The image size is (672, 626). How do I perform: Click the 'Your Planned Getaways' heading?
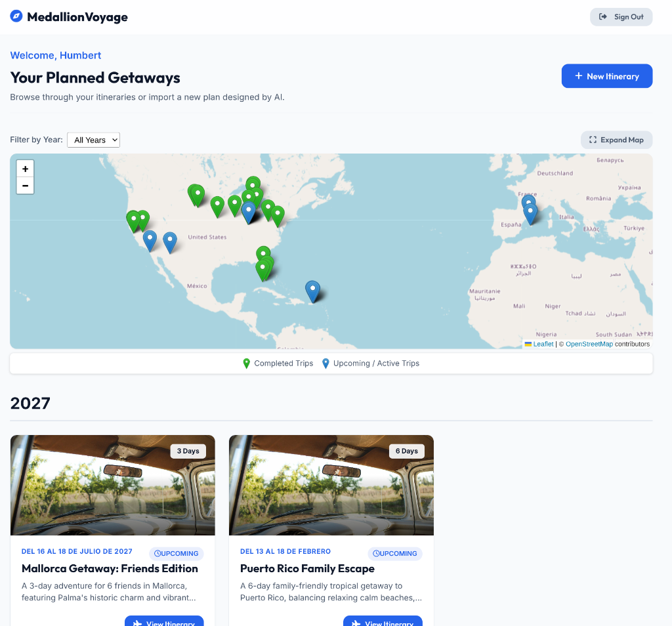point(95,77)
